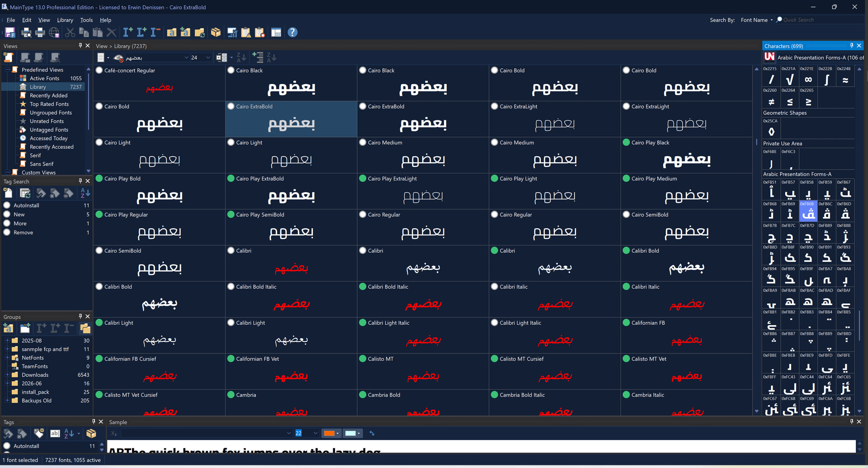
Task: Expand the Downloads group
Action: click(x=7, y=375)
